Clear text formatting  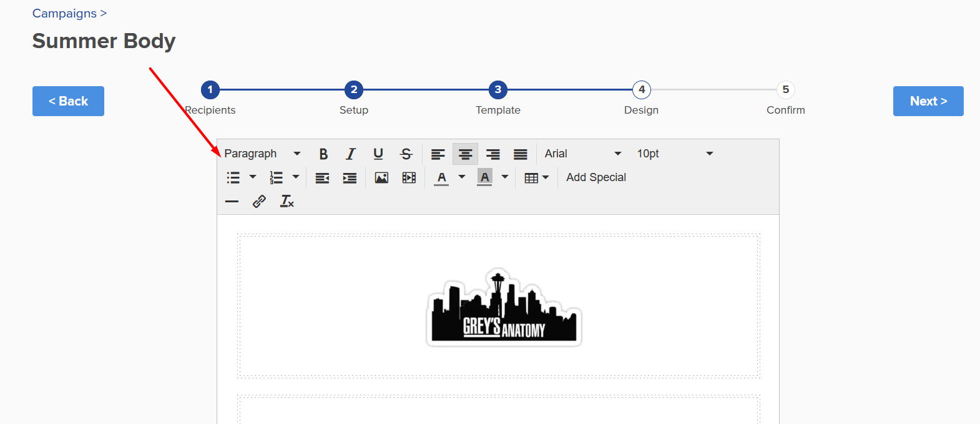[287, 201]
